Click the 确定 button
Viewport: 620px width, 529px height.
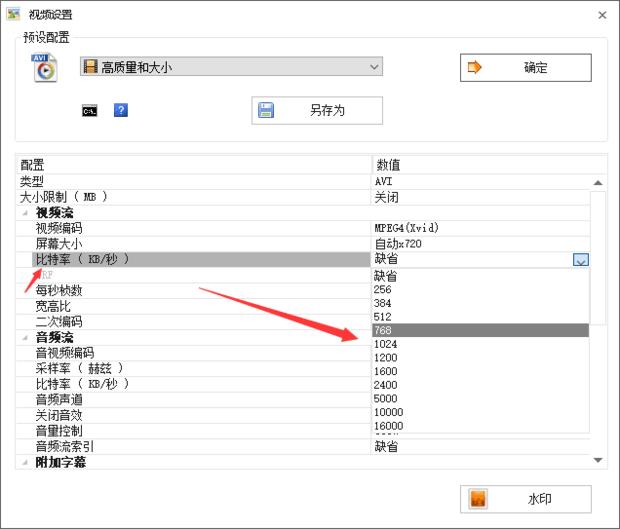525,68
